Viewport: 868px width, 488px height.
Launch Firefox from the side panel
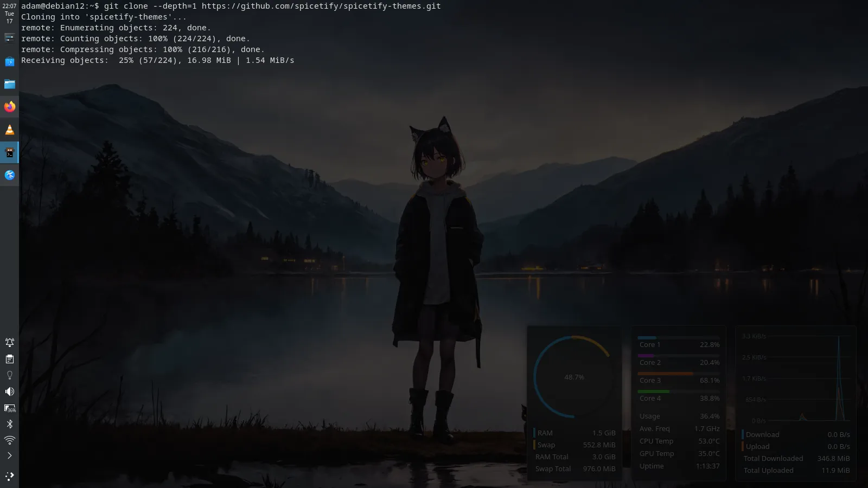9,107
